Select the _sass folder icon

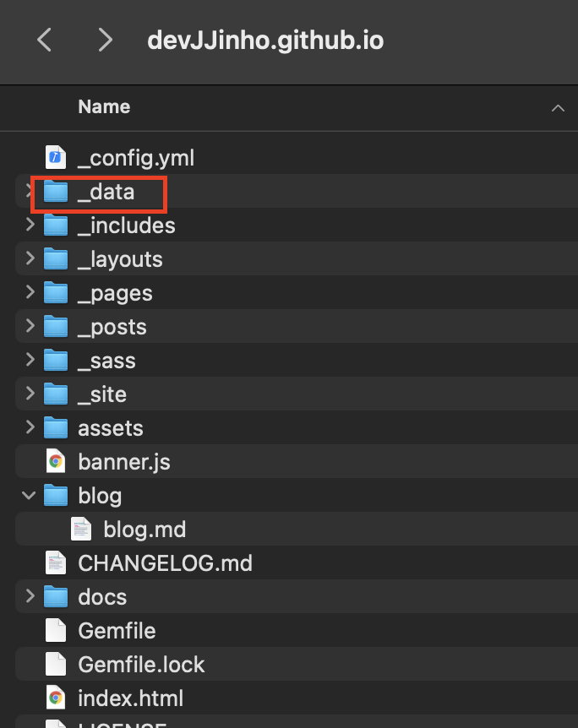(56, 361)
